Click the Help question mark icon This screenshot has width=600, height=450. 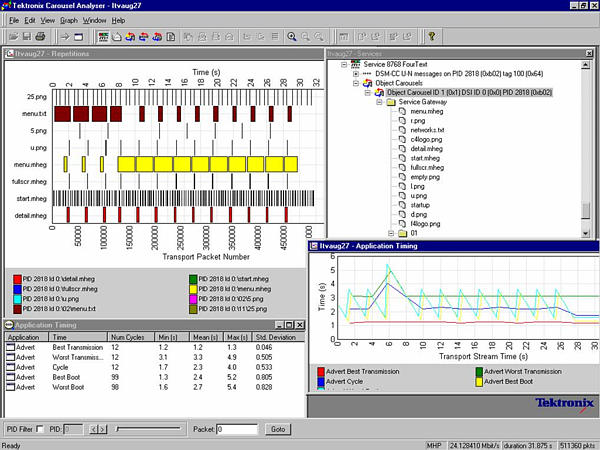pos(430,37)
